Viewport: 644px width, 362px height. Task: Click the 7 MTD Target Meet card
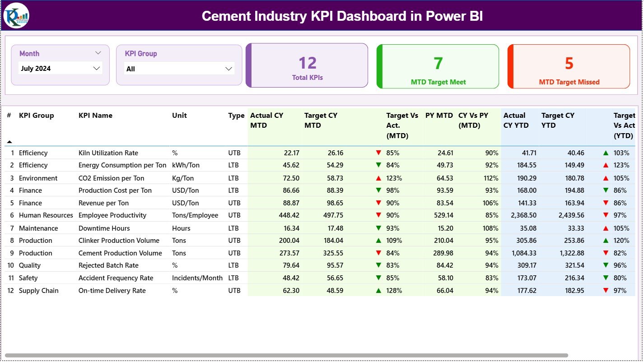tap(437, 65)
